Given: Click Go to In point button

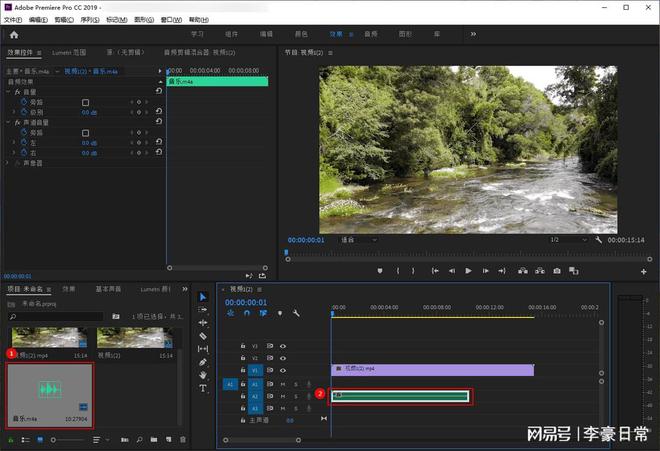Looking at the screenshot, I should 435,271.
